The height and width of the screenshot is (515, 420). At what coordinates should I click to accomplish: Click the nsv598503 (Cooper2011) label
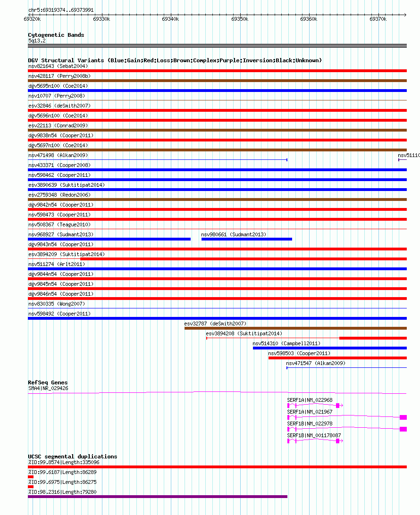pos(299,353)
